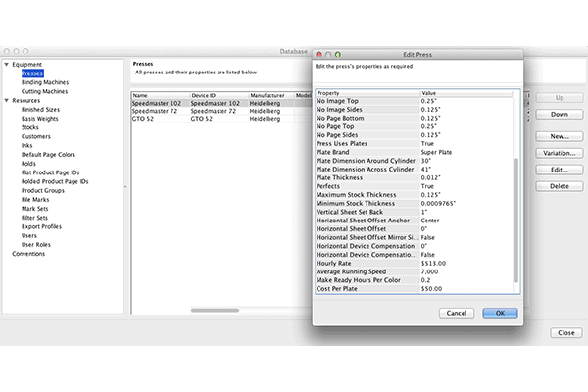Screen dimensions: 588x392
Task: Click the Variation... button
Action: [x=560, y=153]
